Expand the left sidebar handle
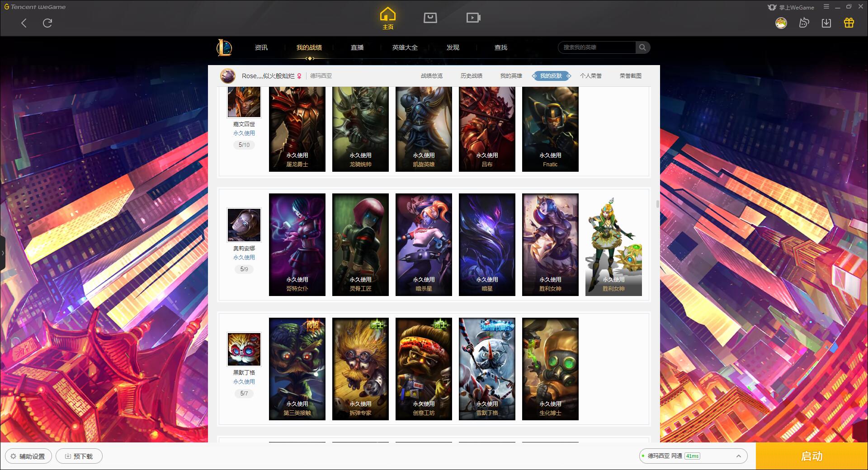The width and height of the screenshot is (868, 470). click(3, 253)
